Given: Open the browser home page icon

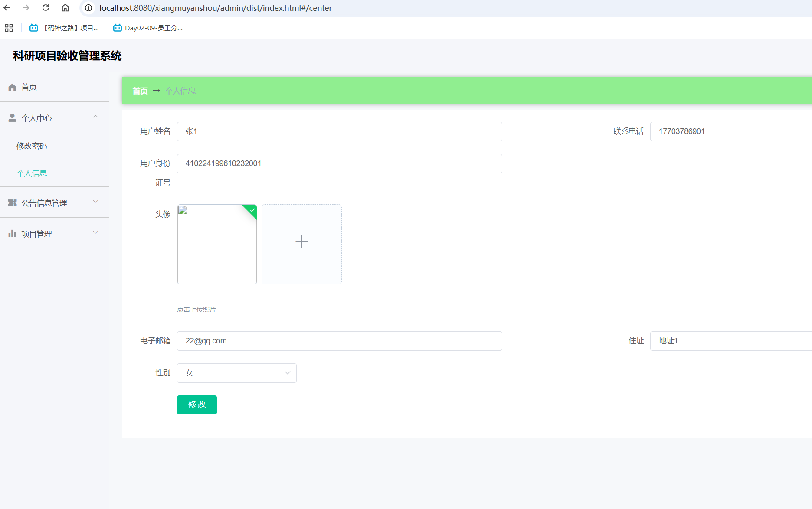Looking at the screenshot, I should pyautogui.click(x=65, y=8).
